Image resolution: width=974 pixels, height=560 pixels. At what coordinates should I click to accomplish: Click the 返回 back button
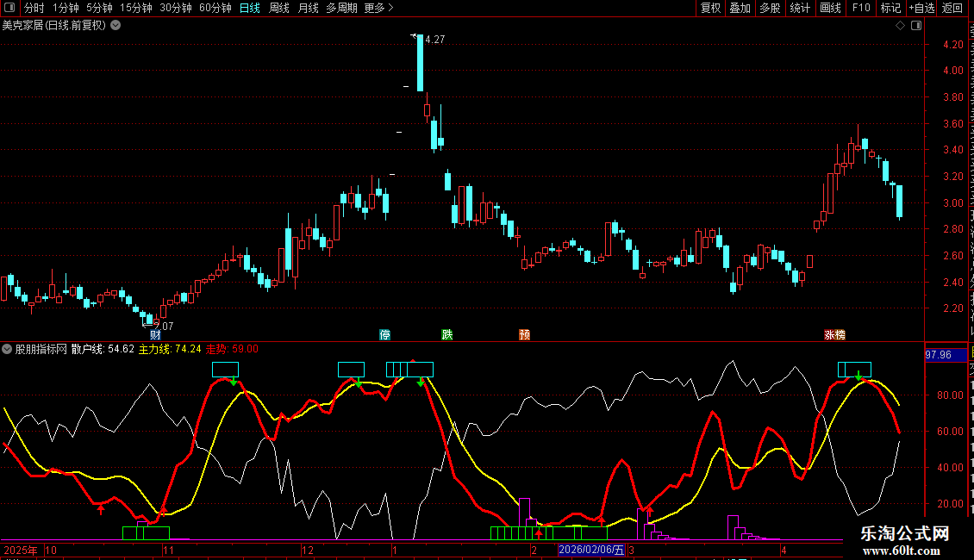tap(952, 8)
